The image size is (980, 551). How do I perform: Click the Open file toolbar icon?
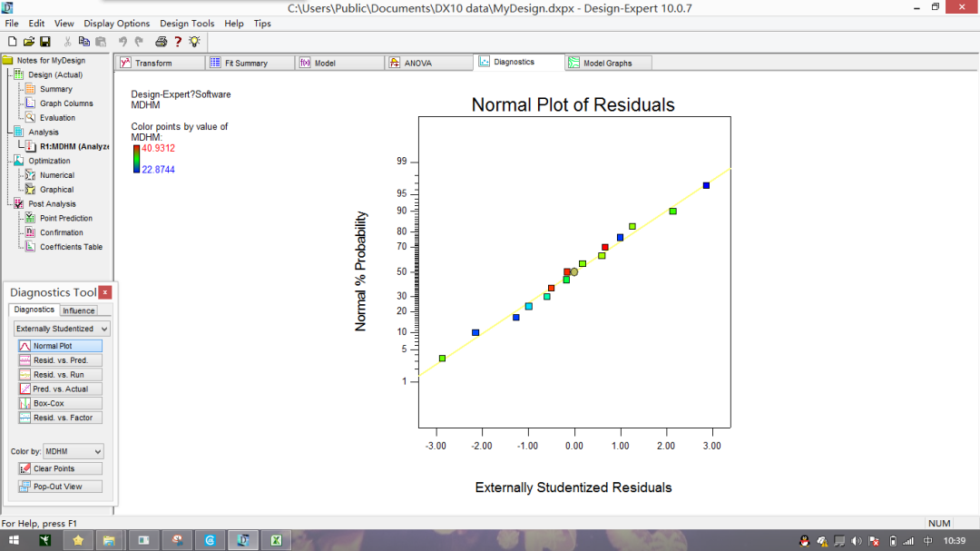29,42
